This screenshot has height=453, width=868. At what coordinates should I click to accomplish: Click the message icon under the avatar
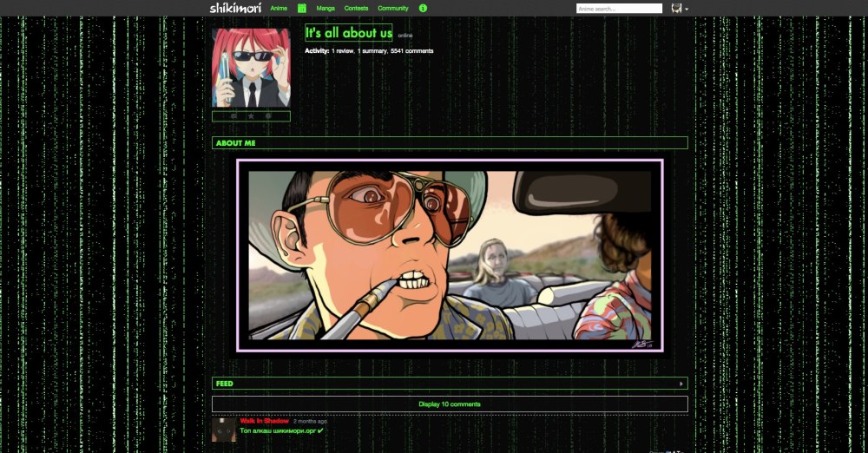[234, 115]
